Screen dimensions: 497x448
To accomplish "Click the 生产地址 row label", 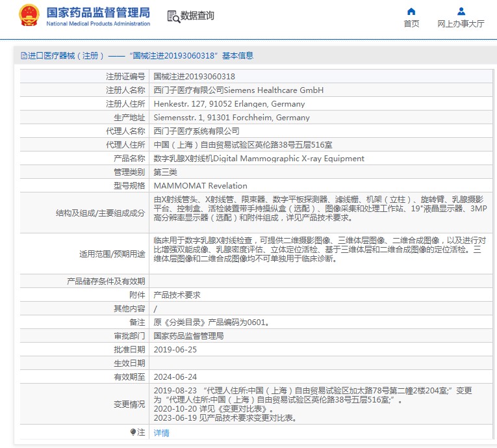I will pyautogui.click(x=129, y=118).
